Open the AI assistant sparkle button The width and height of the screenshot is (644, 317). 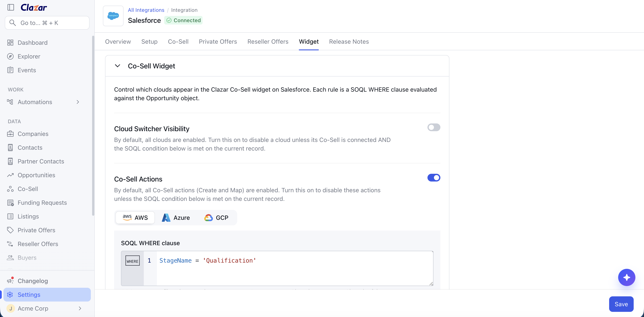627,277
